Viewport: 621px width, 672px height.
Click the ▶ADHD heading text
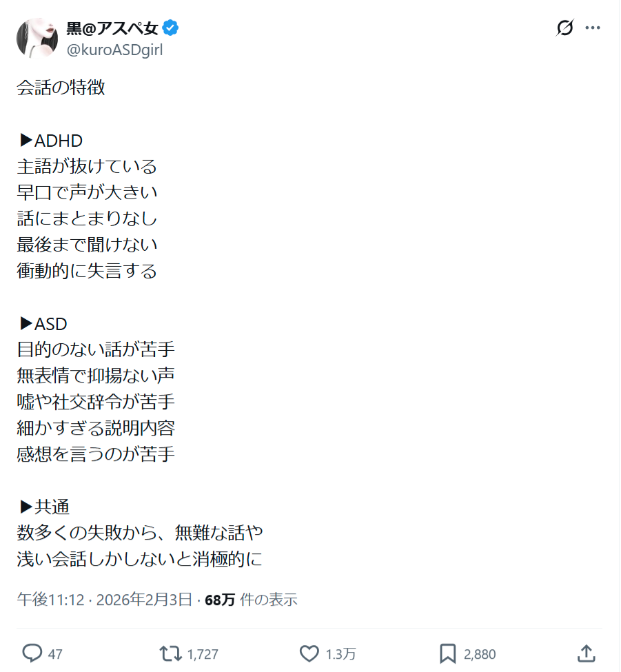click(x=52, y=141)
